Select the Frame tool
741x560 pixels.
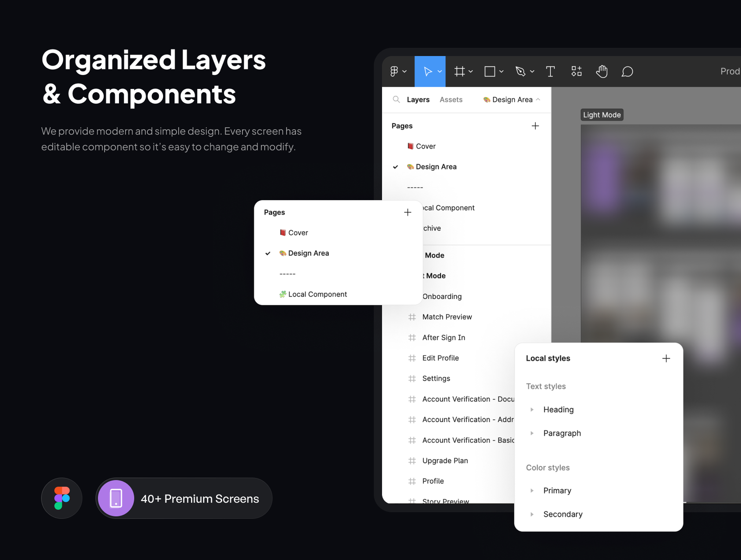point(459,71)
